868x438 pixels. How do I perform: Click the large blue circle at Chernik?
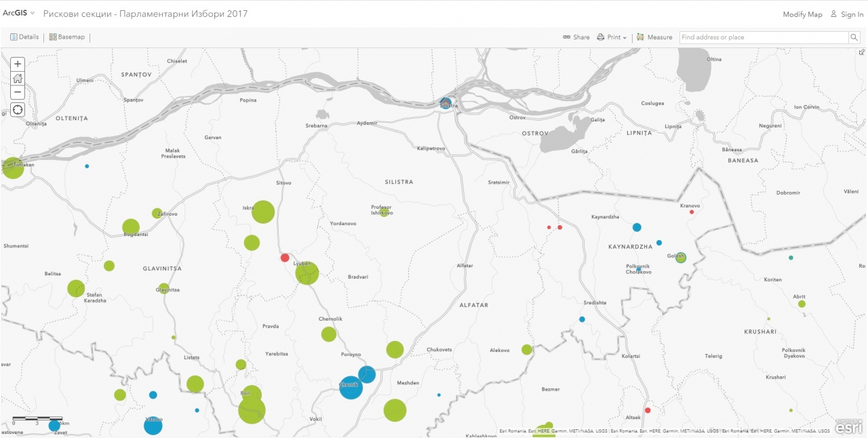351,388
